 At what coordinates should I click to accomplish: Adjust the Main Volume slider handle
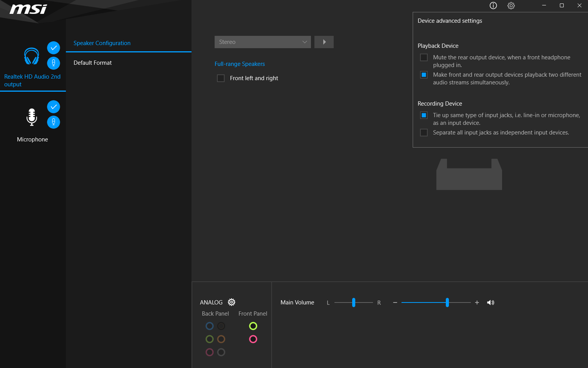coord(447,302)
